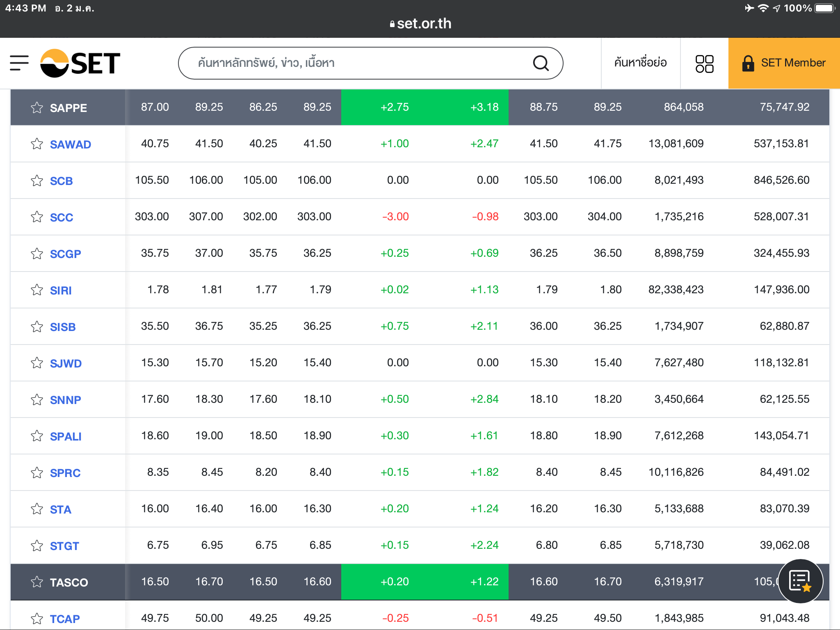This screenshot has height=630, width=840.
Task: Toggle favorite star for SAPPE
Action: [37, 108]
